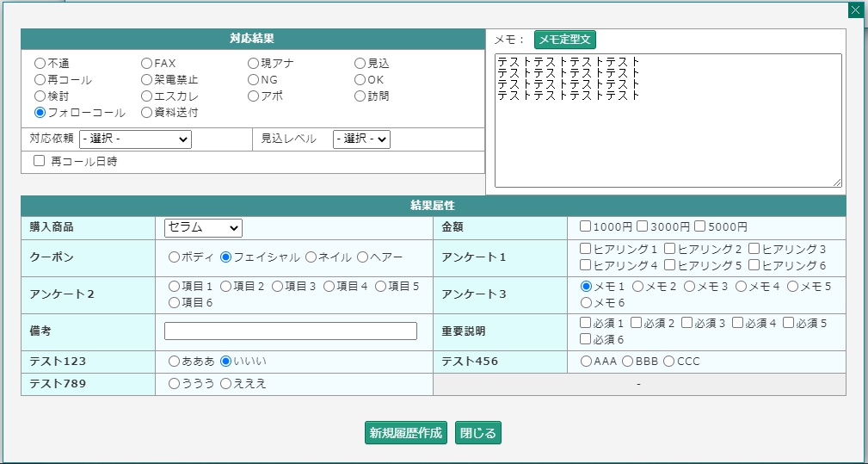Select いいい for テスト123
Image resolution: width=868 pixels, height=464 pixels.
[226, 361]
